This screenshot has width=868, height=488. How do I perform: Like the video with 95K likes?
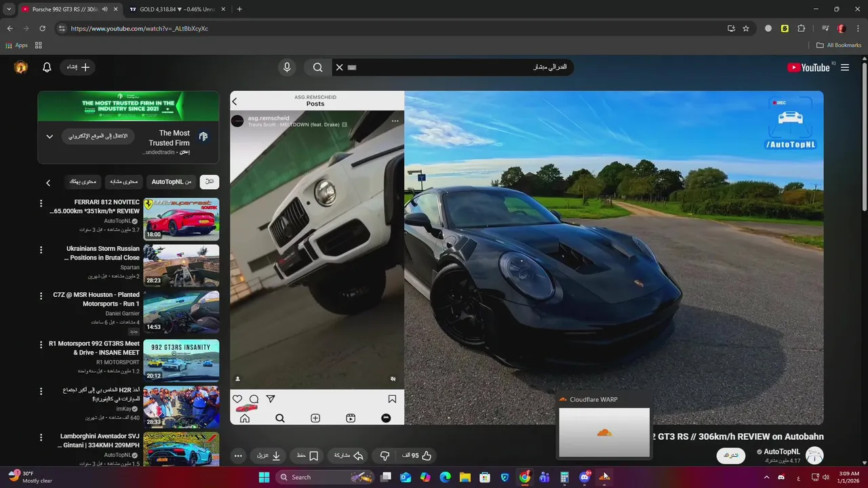click(x=417, y=456)
